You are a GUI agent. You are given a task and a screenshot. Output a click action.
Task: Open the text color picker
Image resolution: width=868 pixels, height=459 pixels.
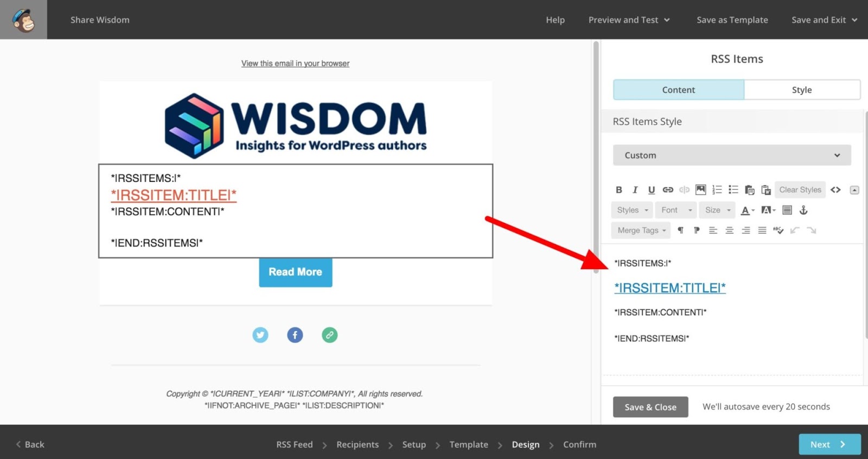748,210
